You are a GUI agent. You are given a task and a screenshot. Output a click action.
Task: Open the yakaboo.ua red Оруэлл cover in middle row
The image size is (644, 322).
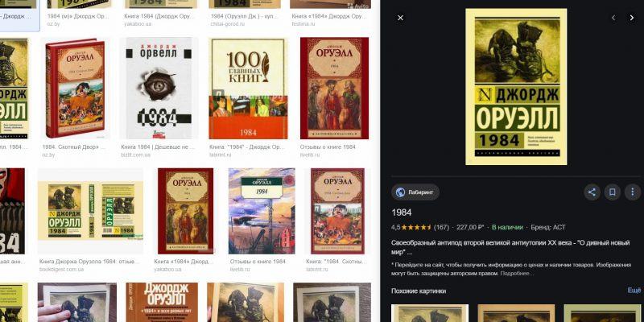coord(184,212)
